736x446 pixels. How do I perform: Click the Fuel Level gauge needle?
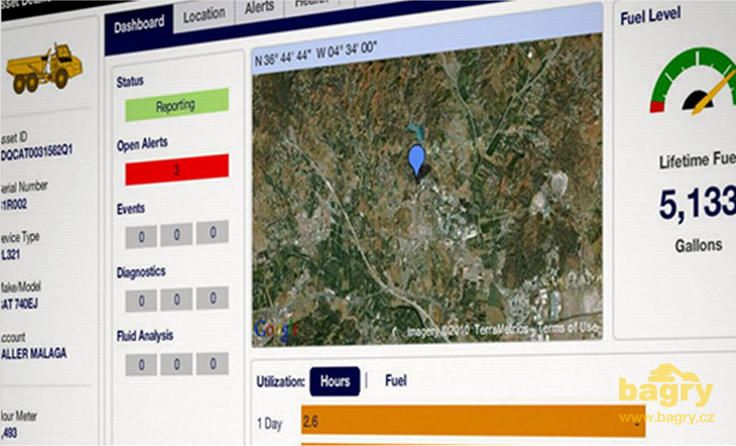714,92
